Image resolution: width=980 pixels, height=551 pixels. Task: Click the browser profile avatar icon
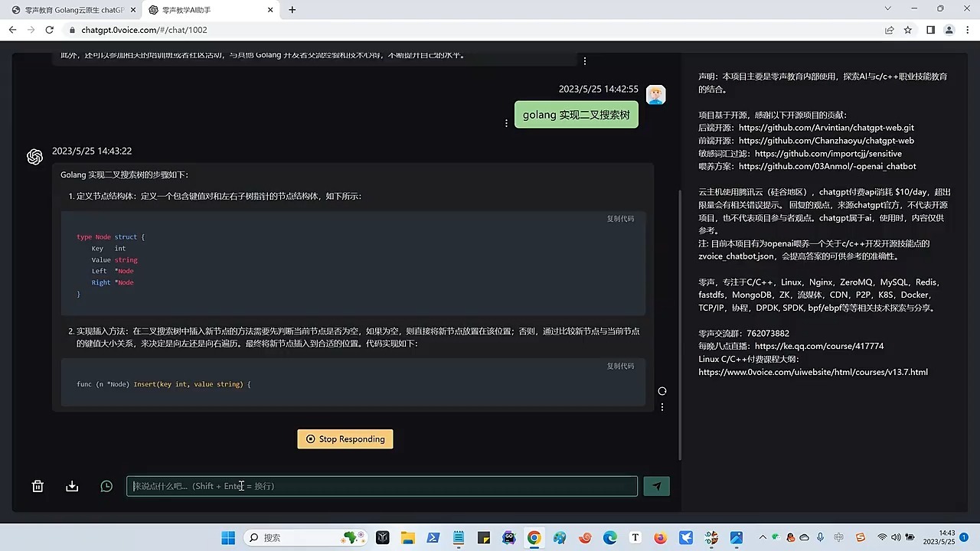949,29
